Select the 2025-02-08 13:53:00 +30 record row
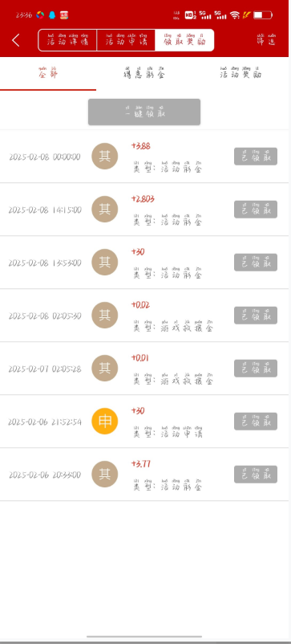Viewport: 291px width, 644px height. [x=144, y=263]
